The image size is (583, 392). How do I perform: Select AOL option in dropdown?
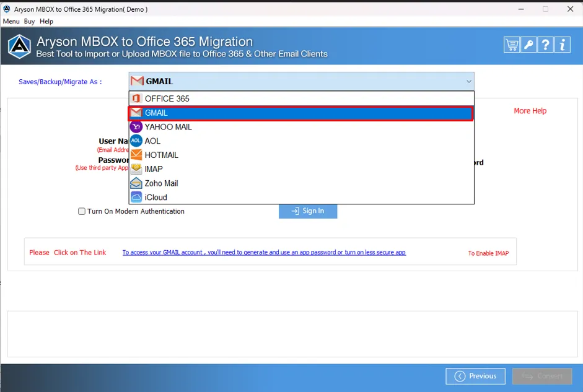pyautogui.click(x=302, y=141)
